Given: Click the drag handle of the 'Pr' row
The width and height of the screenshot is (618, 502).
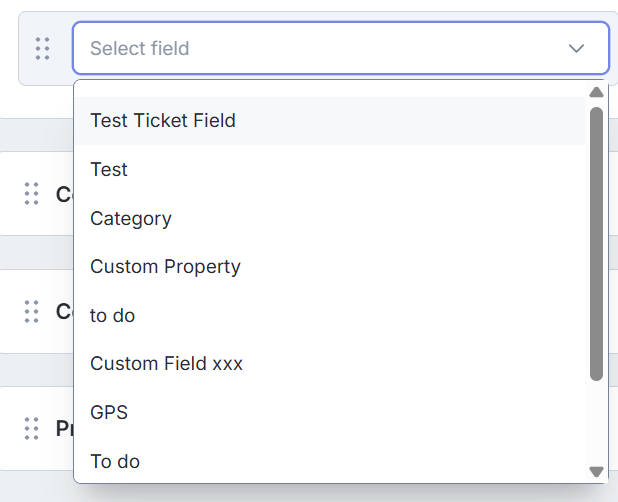Looking at the screenshot, I should [x=31, y=429].
